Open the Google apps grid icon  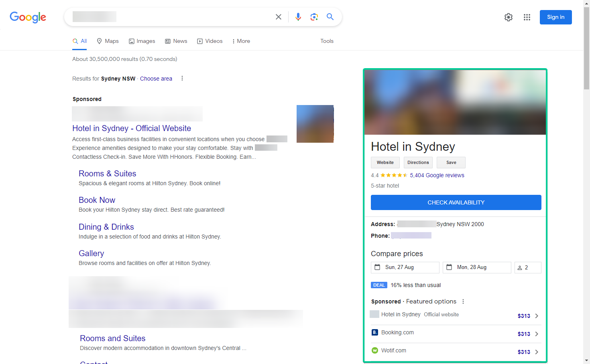coord(527,17)
